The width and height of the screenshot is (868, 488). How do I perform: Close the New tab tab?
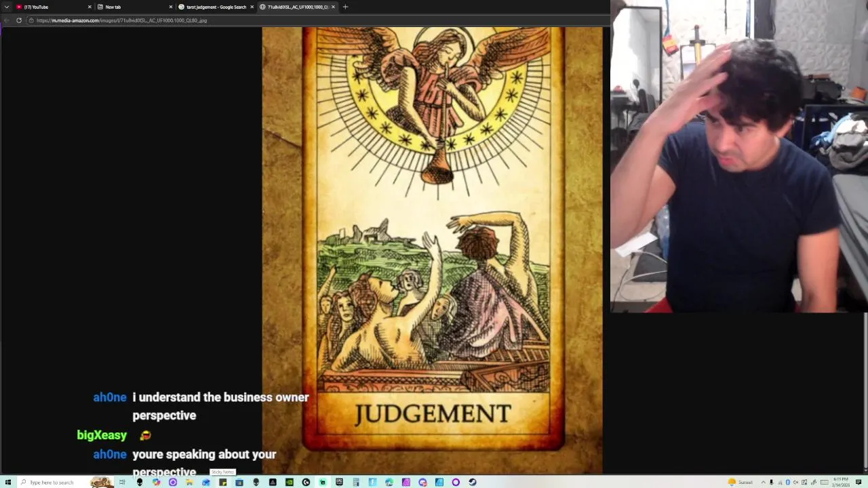coord(171,7)
